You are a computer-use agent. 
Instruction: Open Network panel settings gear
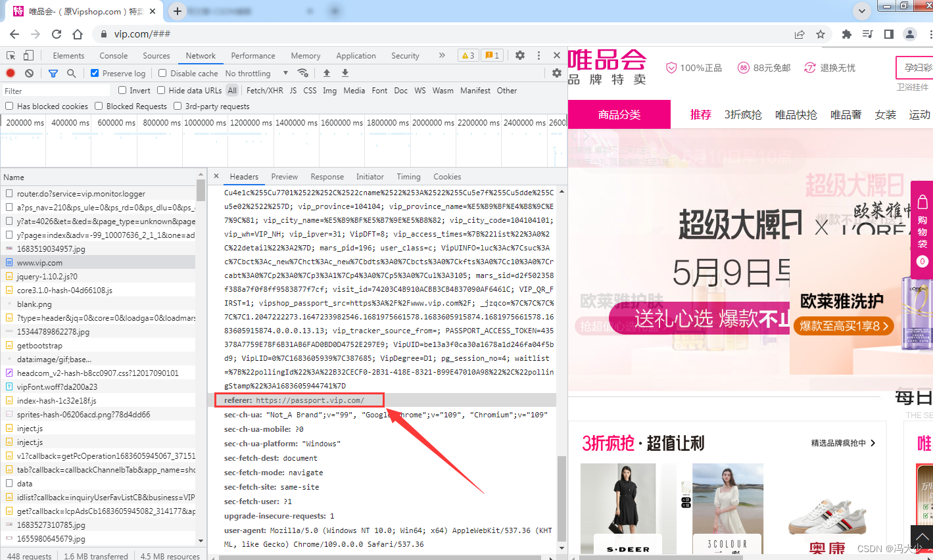click(557, 73)
